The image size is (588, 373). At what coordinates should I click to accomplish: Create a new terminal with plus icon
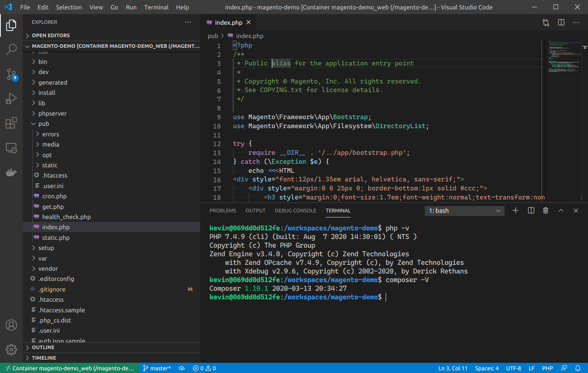pyautogui.click(x=516, y=211)
